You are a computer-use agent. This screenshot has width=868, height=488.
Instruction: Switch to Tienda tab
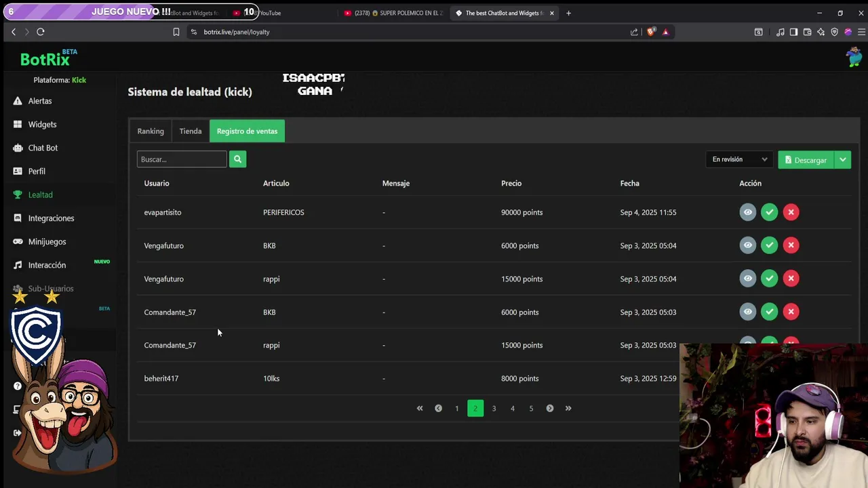[x=191, y=131]
